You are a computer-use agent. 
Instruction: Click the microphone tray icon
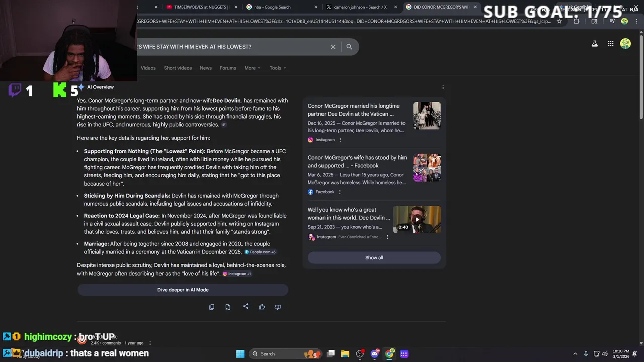[586, 354]
